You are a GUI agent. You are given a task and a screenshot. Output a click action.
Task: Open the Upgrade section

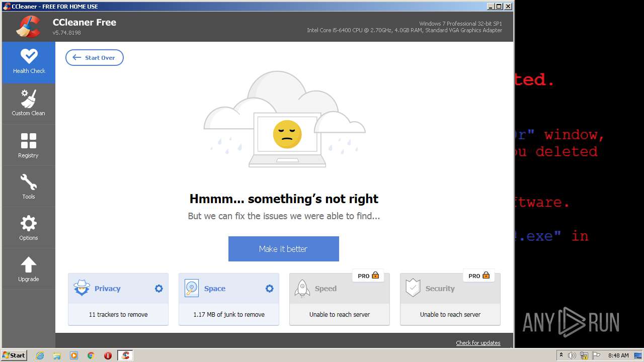point(29,269)
